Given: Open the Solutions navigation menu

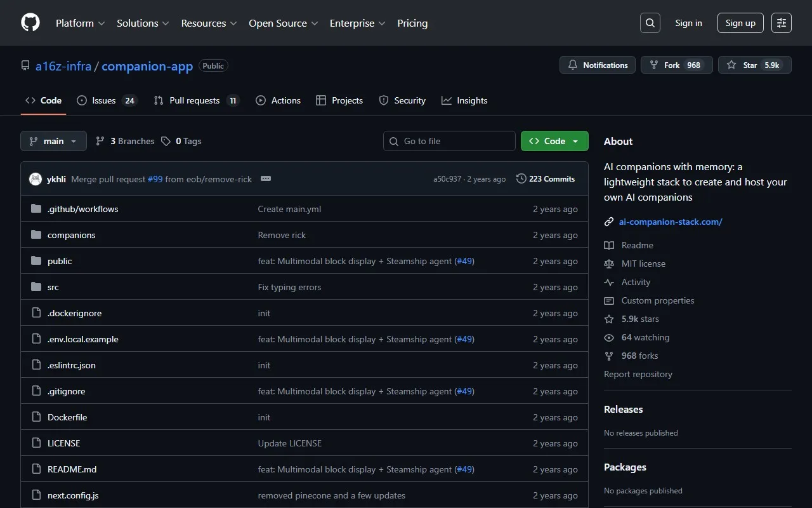Looking at the screenshot, I should pyautogui.click(x=143, y=23).
